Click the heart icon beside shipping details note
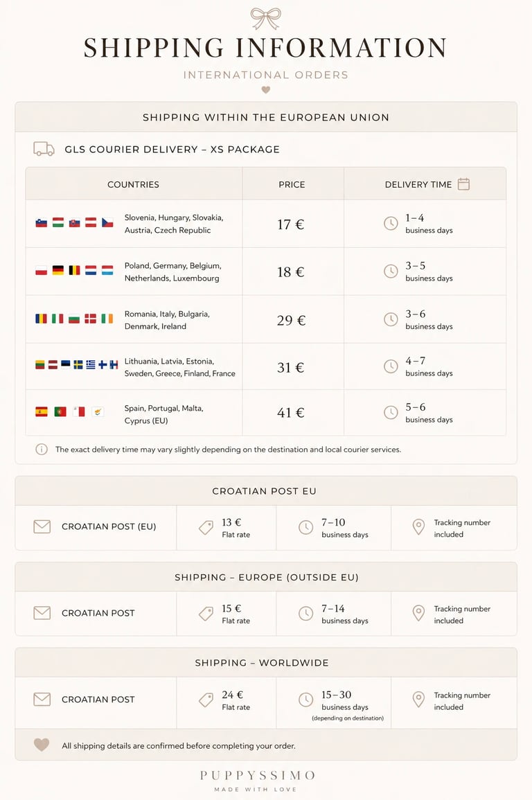The height and width of the screenshot is (800, 532). (x=42, y=745)
